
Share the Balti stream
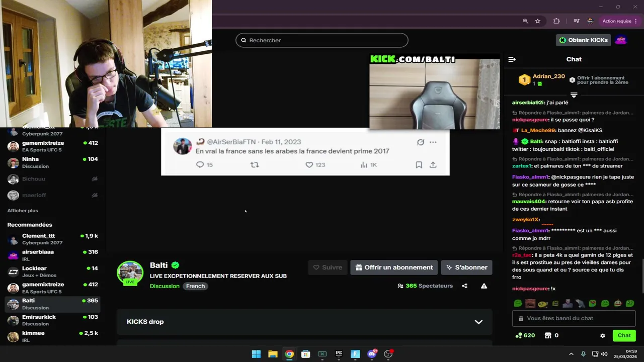pyautogui.click(x=464, y=286)
